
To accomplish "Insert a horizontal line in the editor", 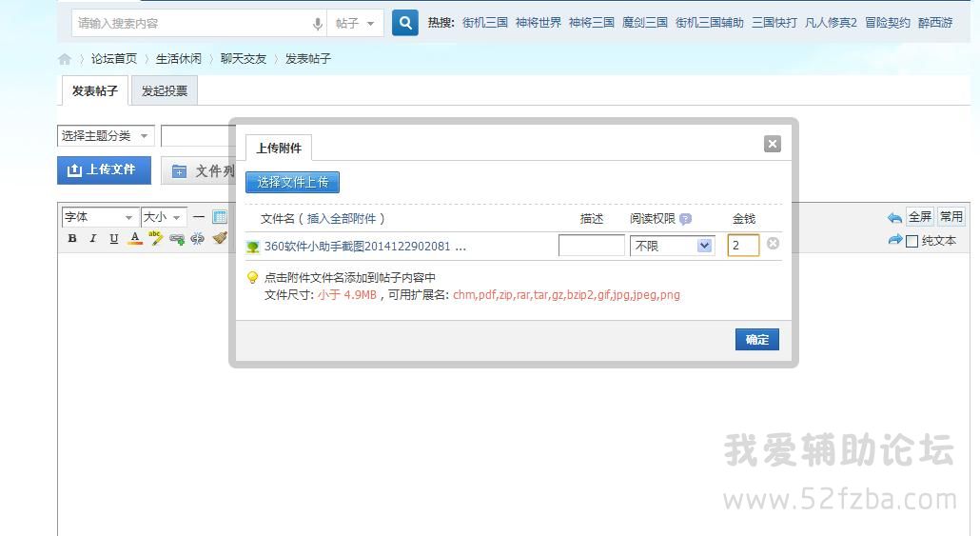I will coord(199,217).
